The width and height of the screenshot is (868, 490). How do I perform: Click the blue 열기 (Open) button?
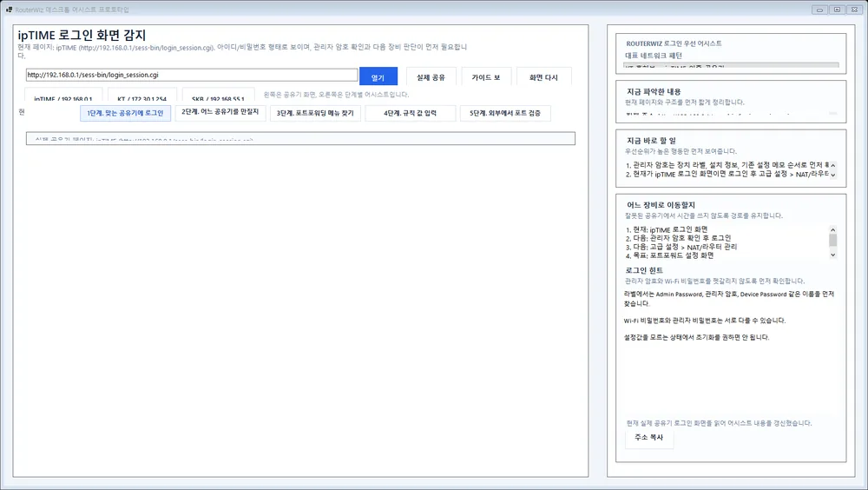pyautogui.click(x=378, y=76)
